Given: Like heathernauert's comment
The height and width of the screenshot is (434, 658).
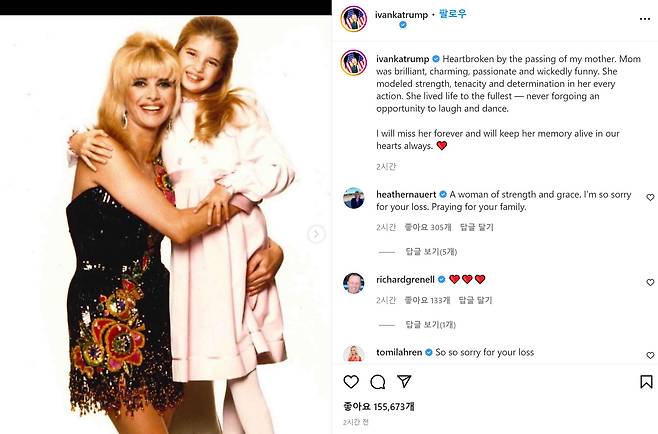Looking at the screenshot, I should [x=650, y=197].
